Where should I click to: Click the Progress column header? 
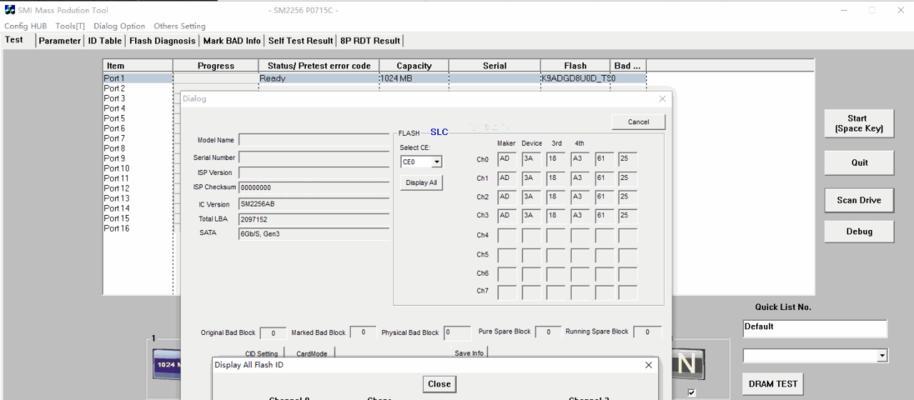216,66
